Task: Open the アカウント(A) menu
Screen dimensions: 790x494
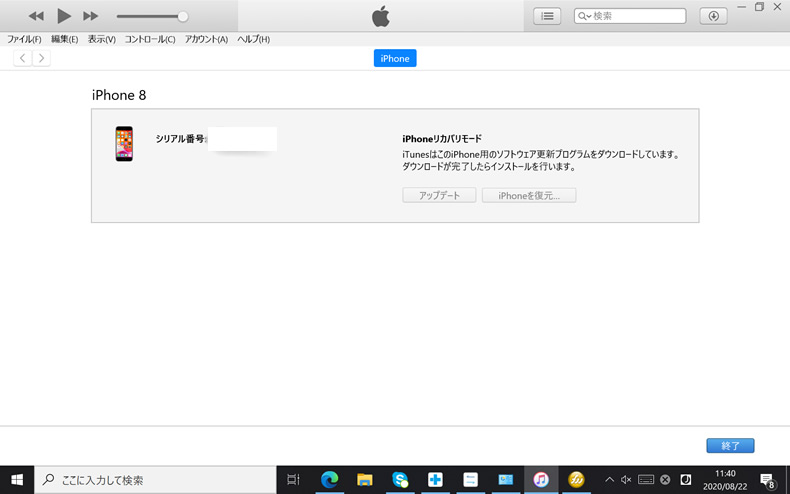Action: point(206,39)
